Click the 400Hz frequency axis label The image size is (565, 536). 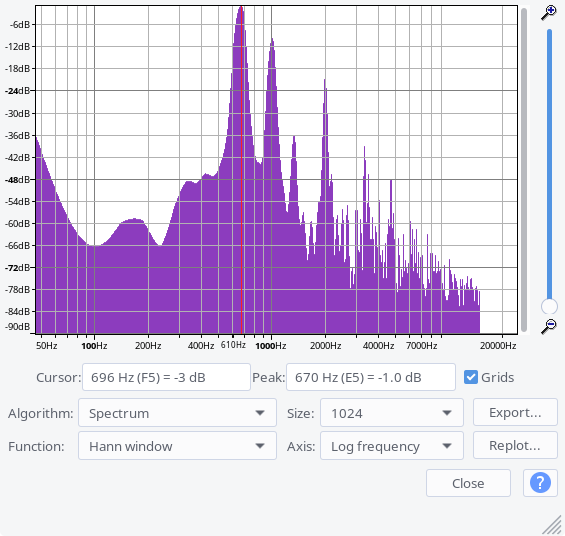point(201,346)
